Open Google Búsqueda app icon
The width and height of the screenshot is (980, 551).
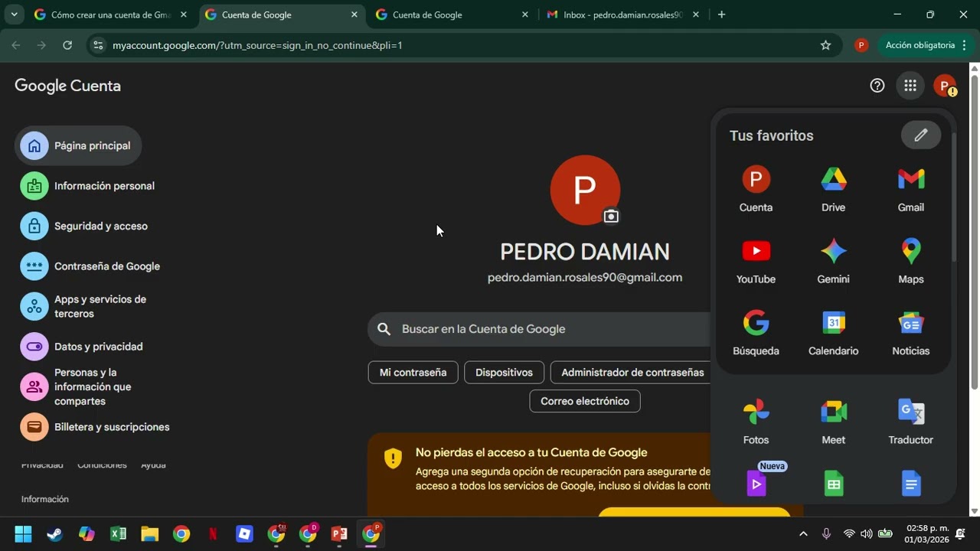click(x=756, y=334)
